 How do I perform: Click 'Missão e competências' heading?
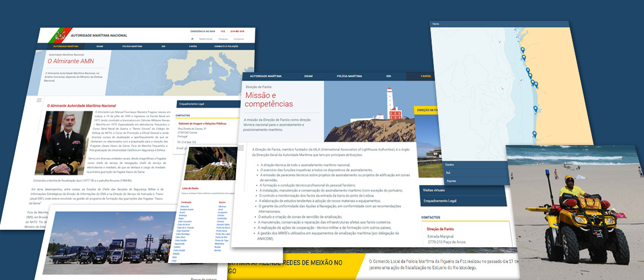coord(269,99)
